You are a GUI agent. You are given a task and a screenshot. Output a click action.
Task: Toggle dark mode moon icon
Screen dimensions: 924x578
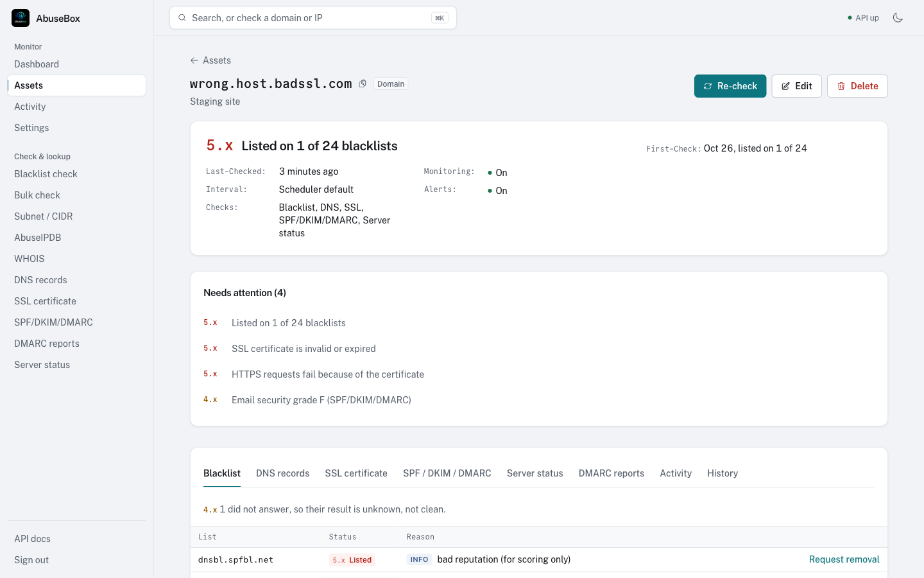898,18
